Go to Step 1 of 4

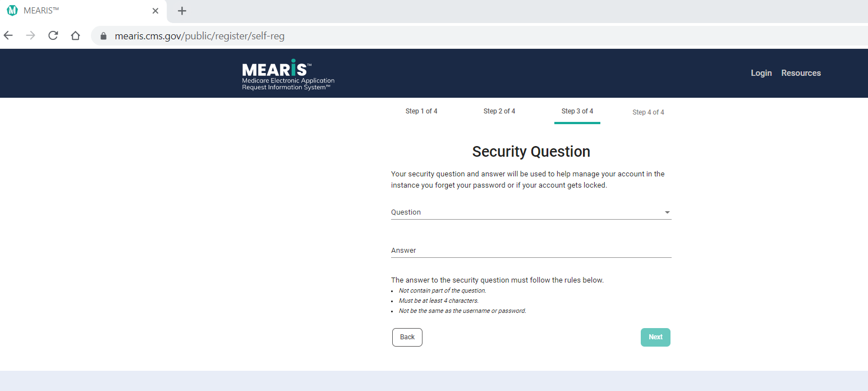(x=421, y=111)
